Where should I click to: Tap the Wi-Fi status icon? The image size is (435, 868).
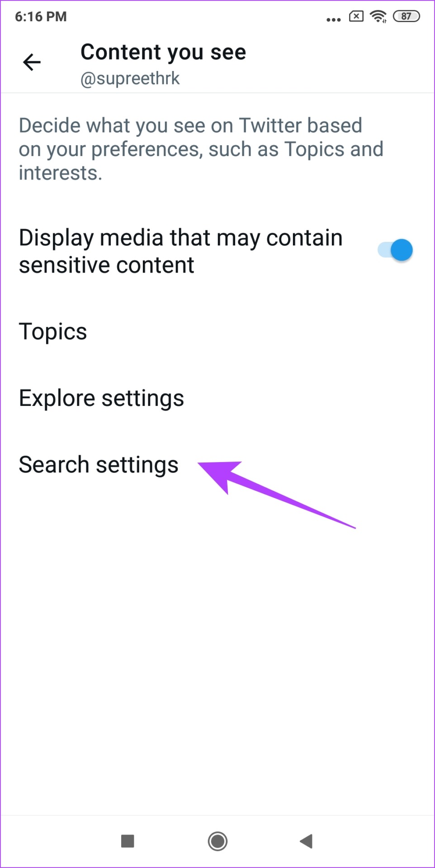[378, 17]
